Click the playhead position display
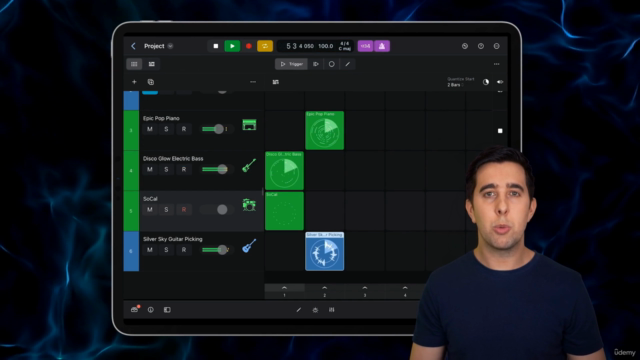Viewport: 640px width, 360px height. tap(300, 46)
